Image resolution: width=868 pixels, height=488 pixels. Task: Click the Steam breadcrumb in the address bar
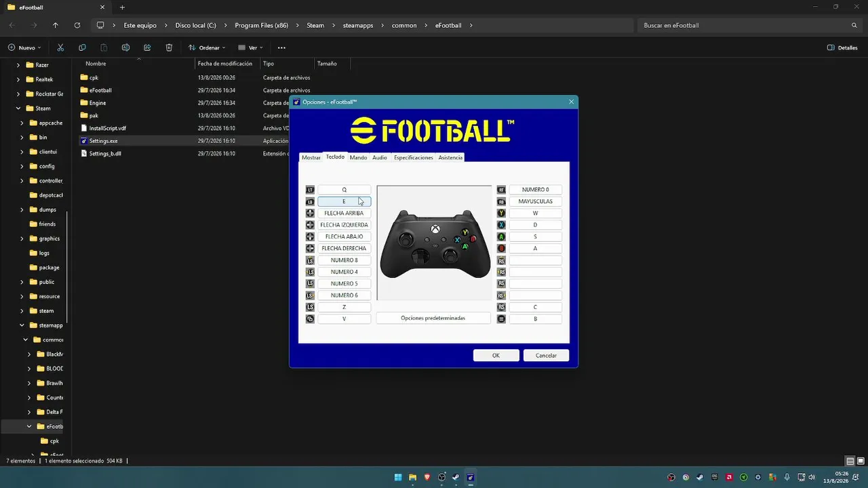pos(315,25)
